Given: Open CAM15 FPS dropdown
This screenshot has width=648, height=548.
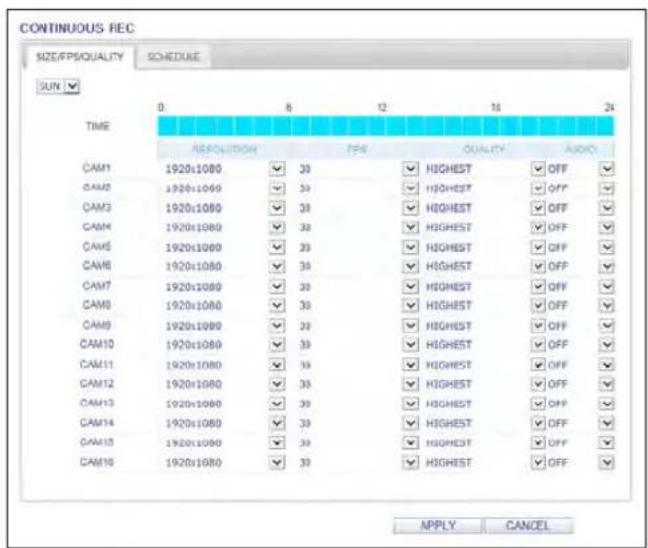Looking at the screenshot, I should coord(410,443).
